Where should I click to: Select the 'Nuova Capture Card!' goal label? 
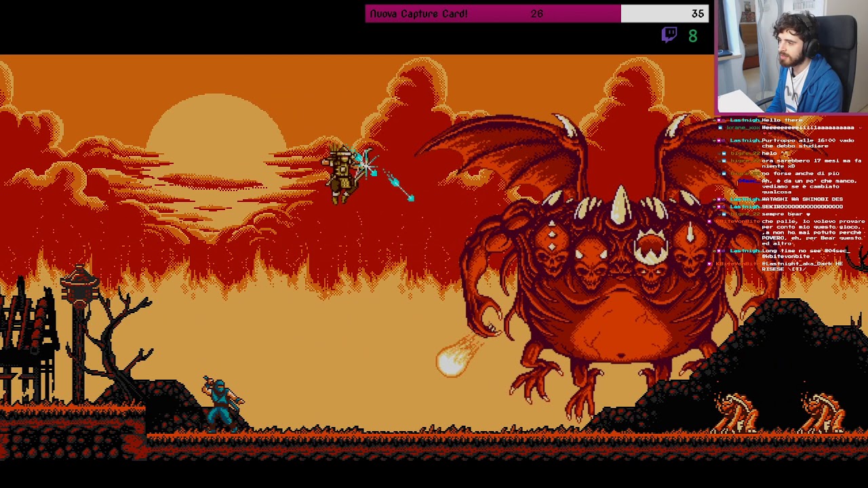click(418, 14)
